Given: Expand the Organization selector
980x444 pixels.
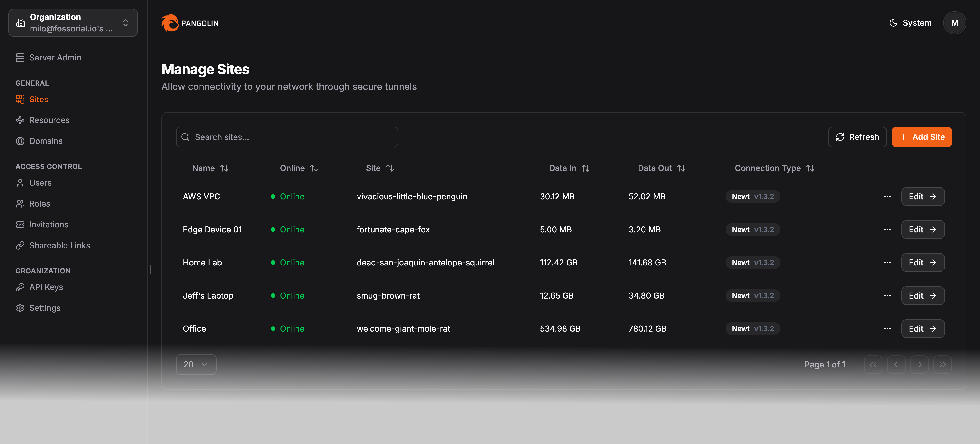Looking at the screenshot, I should point(73,23).
